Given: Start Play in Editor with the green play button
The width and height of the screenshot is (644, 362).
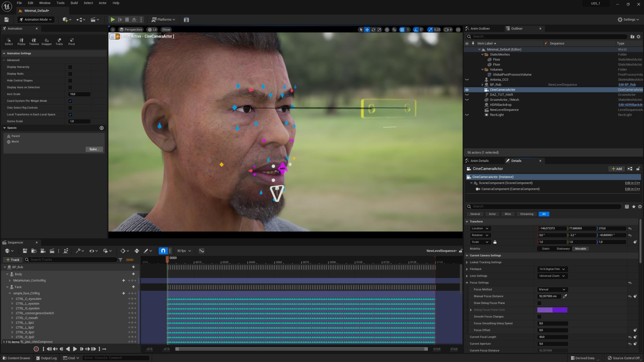Looking at the screenshot, I should tap(113, 20).
